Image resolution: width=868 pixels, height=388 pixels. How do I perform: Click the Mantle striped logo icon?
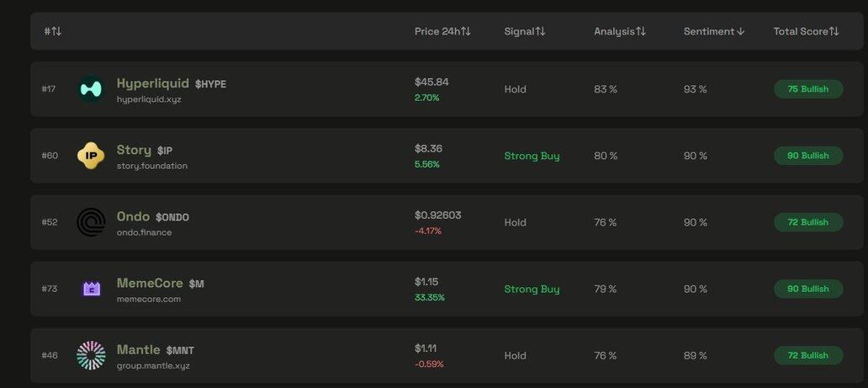coord(91,355)
